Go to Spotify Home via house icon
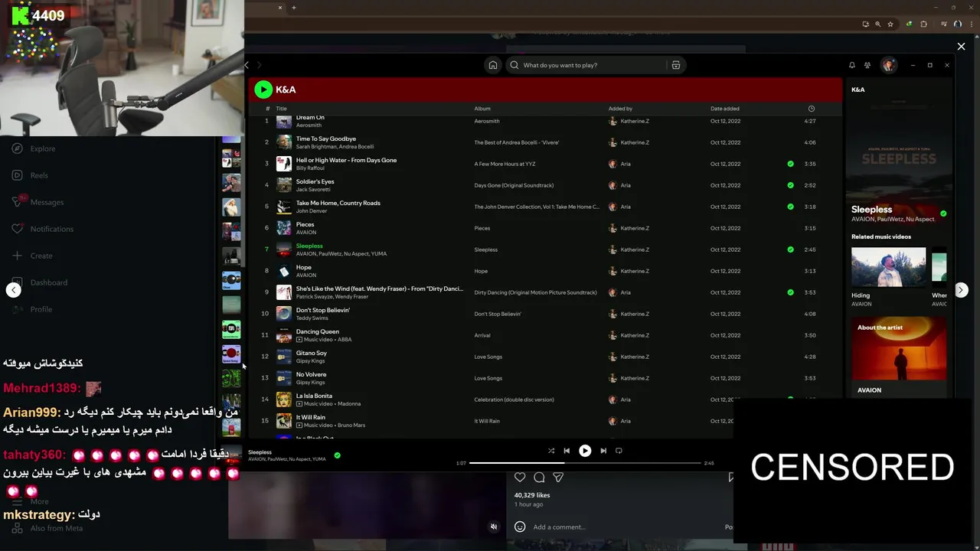980x551 pixels. coord(493,65)
